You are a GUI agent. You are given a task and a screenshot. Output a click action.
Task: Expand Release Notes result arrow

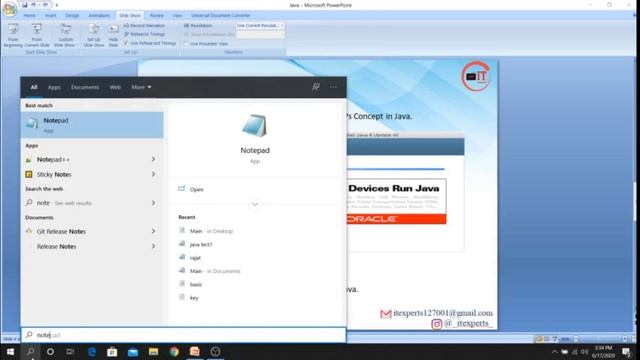point(153,247)
